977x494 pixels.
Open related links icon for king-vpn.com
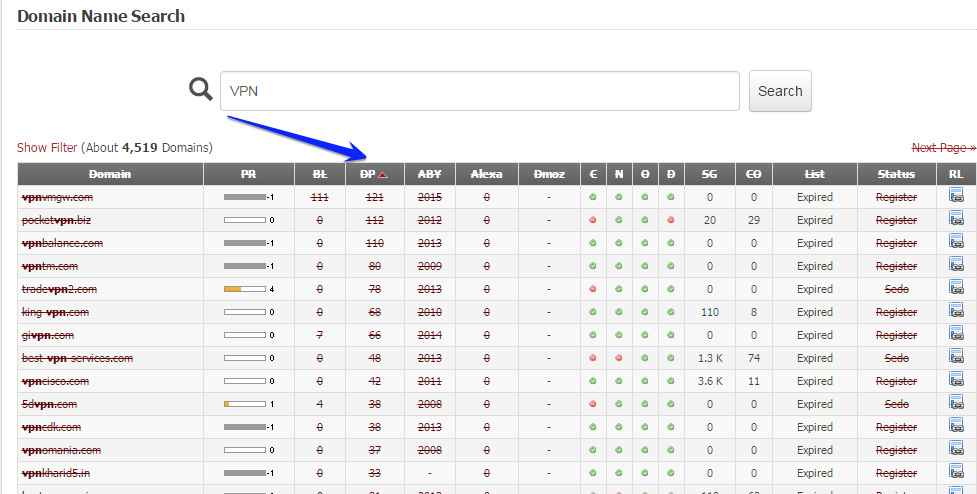(956, 310)
